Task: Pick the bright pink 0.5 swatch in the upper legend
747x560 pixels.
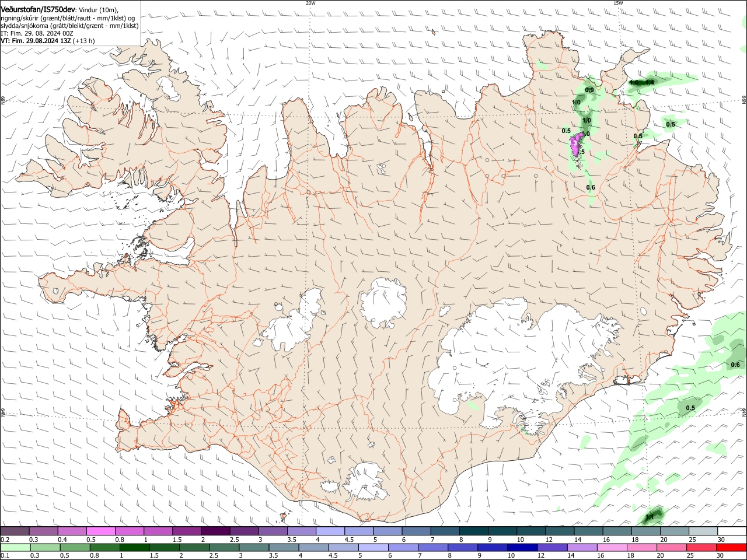Action: click(x=100, y=531)
